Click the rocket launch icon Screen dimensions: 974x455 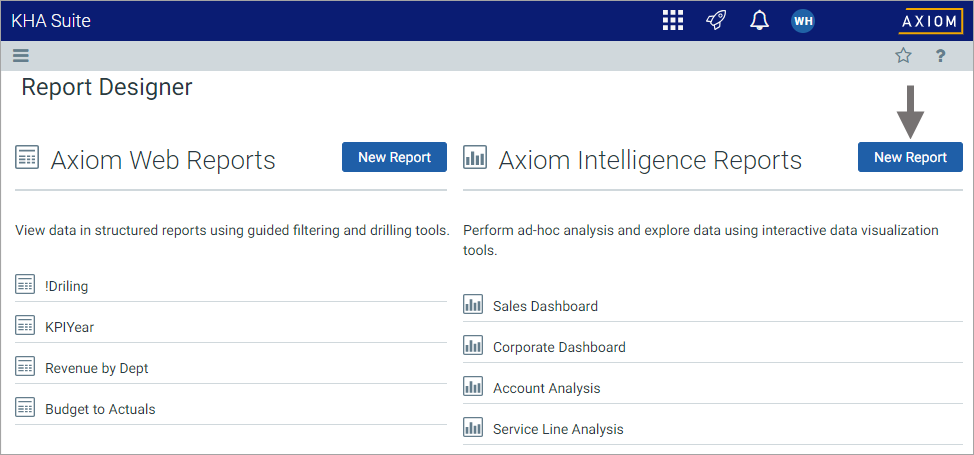[x=716, y=21]
